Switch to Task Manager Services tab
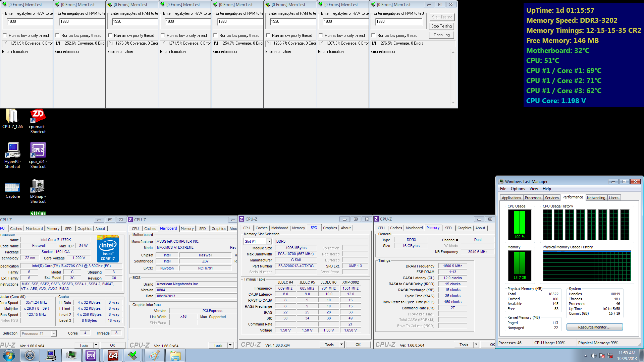 click(x=552, y=198)
